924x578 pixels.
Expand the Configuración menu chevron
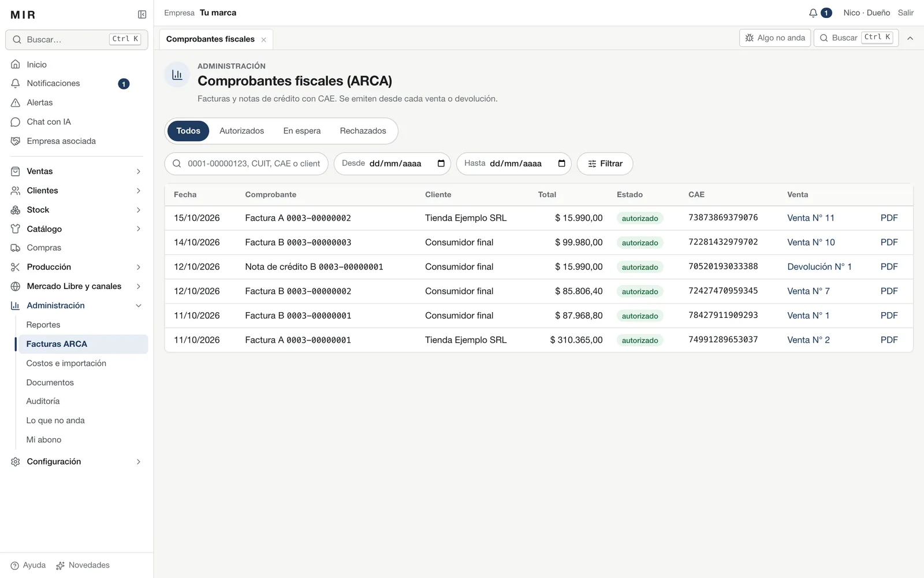tap(139, 462)
